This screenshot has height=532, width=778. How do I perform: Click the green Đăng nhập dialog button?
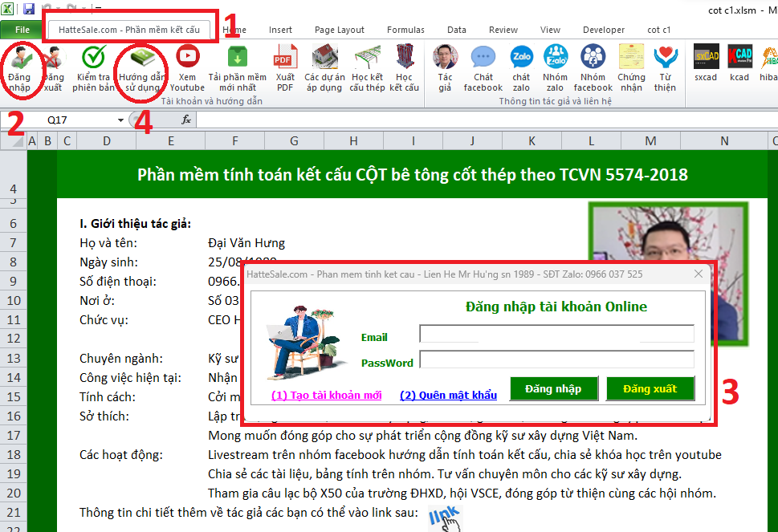coord(554,388)
